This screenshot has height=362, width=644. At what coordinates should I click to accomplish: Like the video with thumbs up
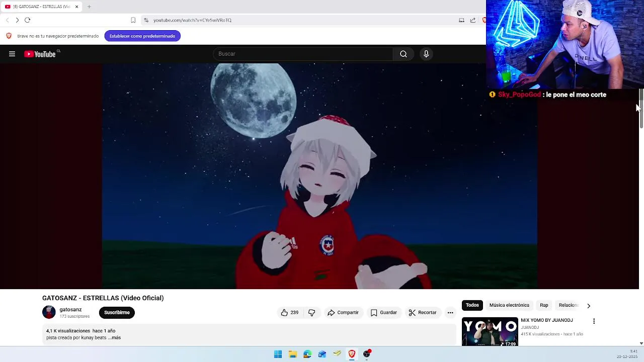tap(290, 312)
